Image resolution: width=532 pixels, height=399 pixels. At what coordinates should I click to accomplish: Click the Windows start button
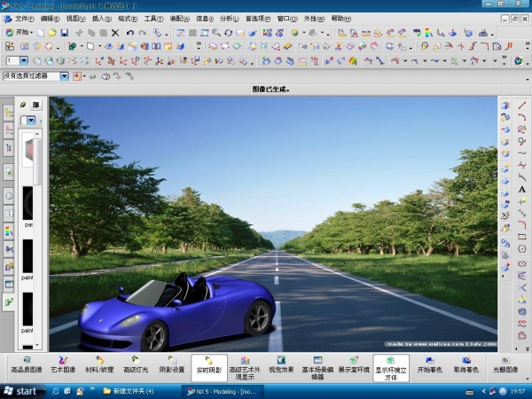point(22,391)
